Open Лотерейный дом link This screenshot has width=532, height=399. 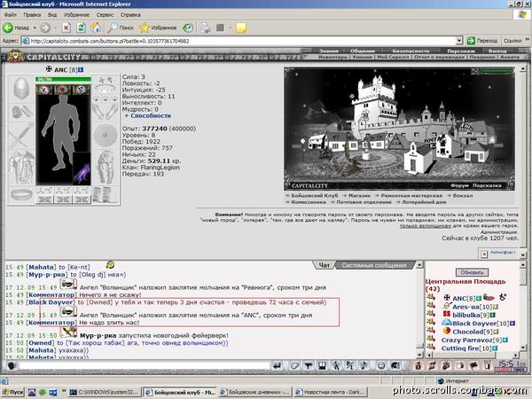(x=424, y=202)
